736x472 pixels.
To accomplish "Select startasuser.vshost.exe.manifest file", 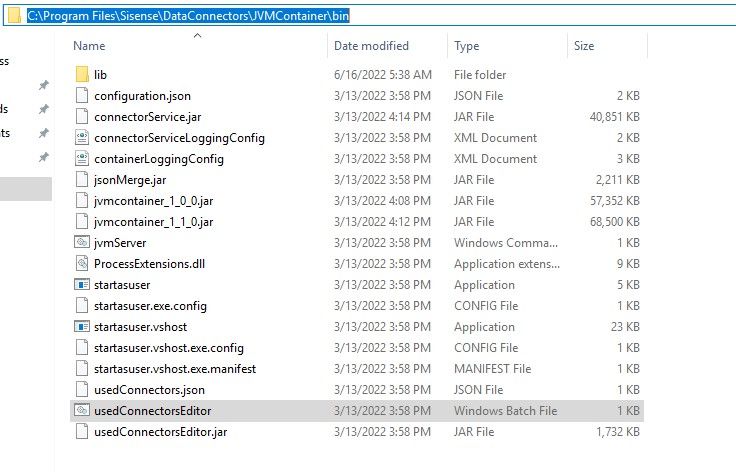I will coord(174,368).
